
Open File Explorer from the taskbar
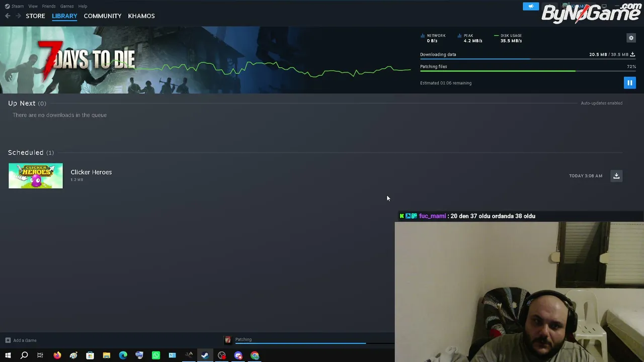coord(107,355)
